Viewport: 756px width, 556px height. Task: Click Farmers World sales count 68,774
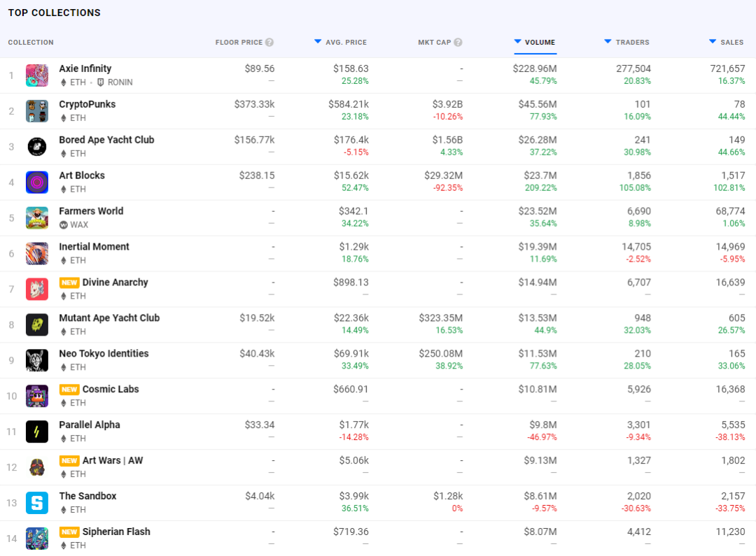(x=730, y=211)
